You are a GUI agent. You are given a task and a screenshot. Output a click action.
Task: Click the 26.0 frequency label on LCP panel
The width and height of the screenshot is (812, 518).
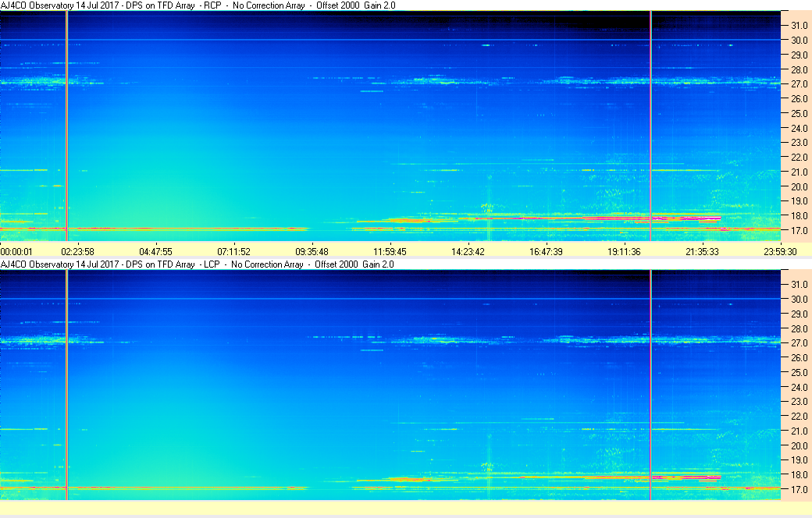click(799, 358)
